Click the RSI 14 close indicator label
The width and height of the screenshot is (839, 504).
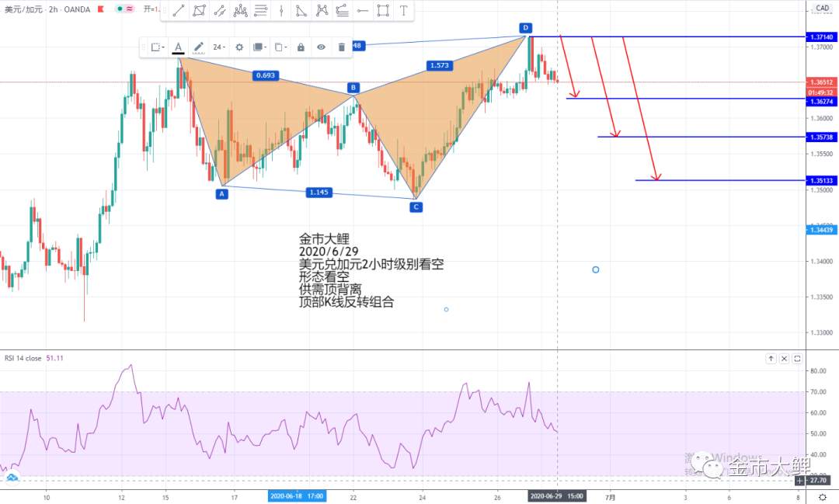click(23, 358)
